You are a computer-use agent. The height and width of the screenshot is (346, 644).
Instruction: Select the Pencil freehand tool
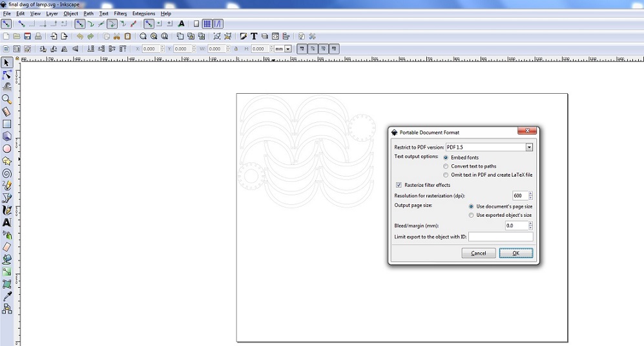pos(6,186)
